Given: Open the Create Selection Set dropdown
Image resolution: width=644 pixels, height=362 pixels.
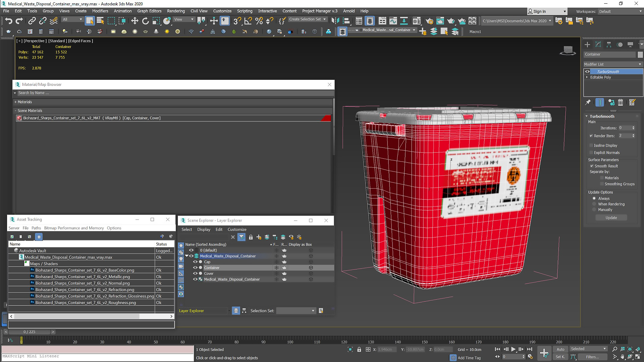Looking at the screenshot, I should 308,19.
